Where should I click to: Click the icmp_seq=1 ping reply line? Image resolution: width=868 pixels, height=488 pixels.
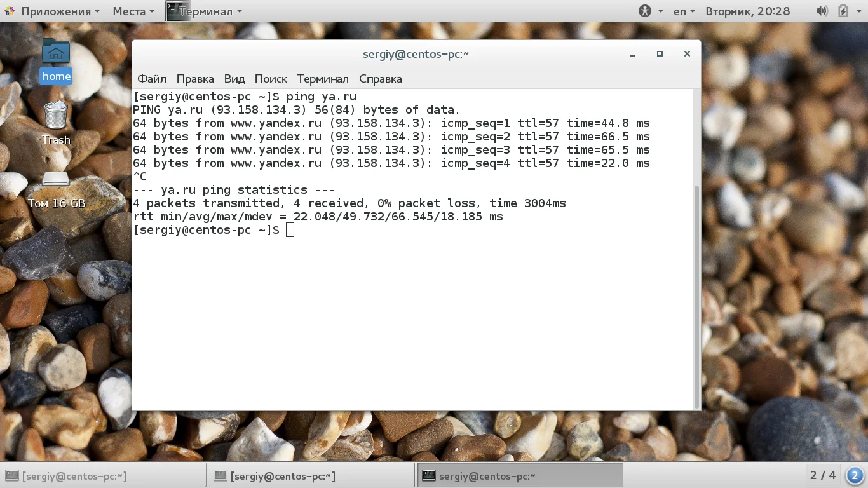(391, 123)
